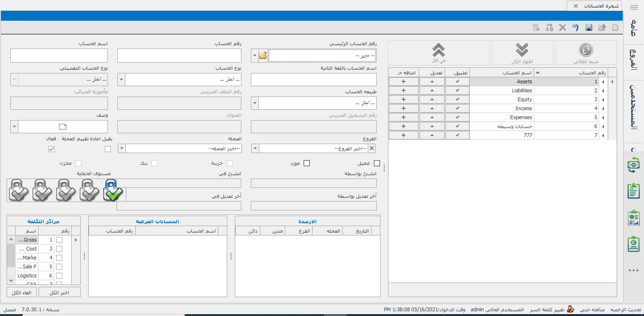Toggle the عميل (customer) checkbox

[x=377, y=163]
